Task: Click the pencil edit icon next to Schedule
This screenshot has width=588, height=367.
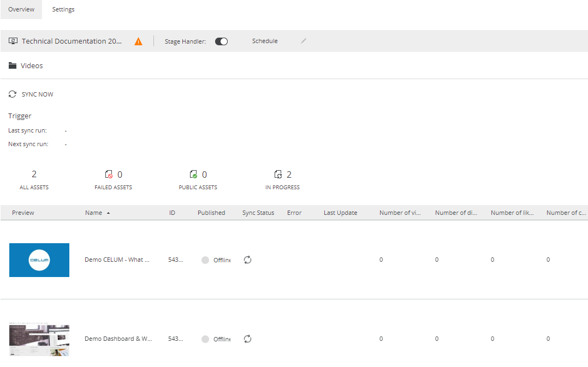Action: pyautogui.click(x=304, y=41)
